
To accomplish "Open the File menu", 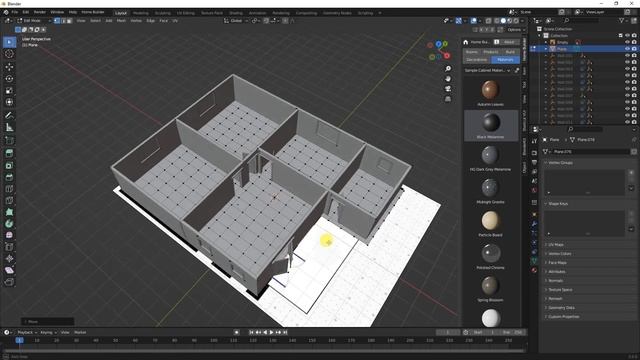I will pos(15,12).
